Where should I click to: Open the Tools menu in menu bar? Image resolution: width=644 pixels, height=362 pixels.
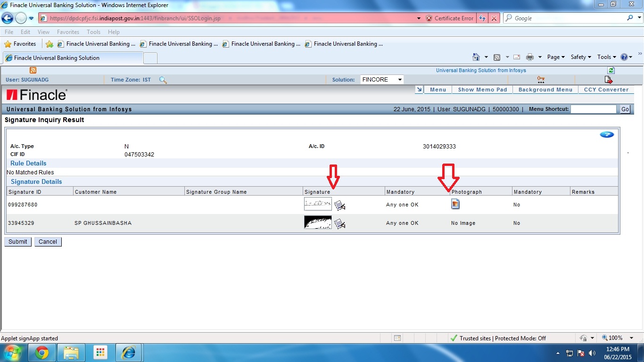[93, 32]
